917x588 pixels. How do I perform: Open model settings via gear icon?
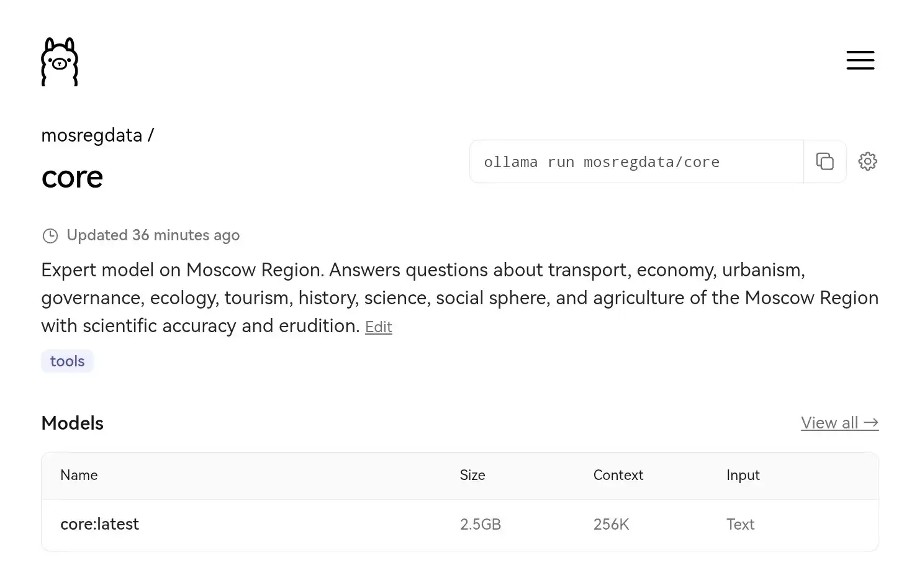(x=867, y=161)
